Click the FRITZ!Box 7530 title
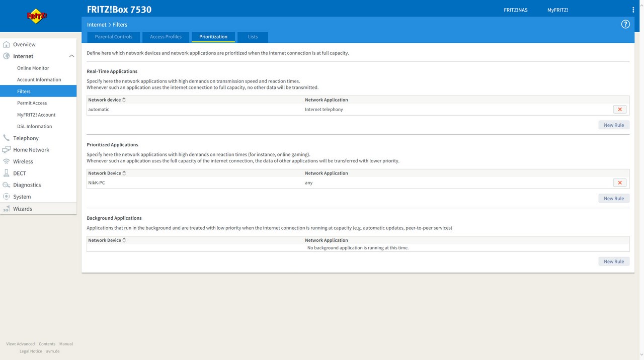 point(119,10)
